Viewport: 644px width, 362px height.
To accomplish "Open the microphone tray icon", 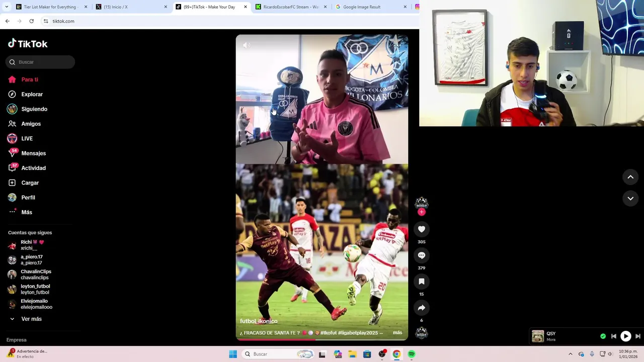I will coord(592,354).
